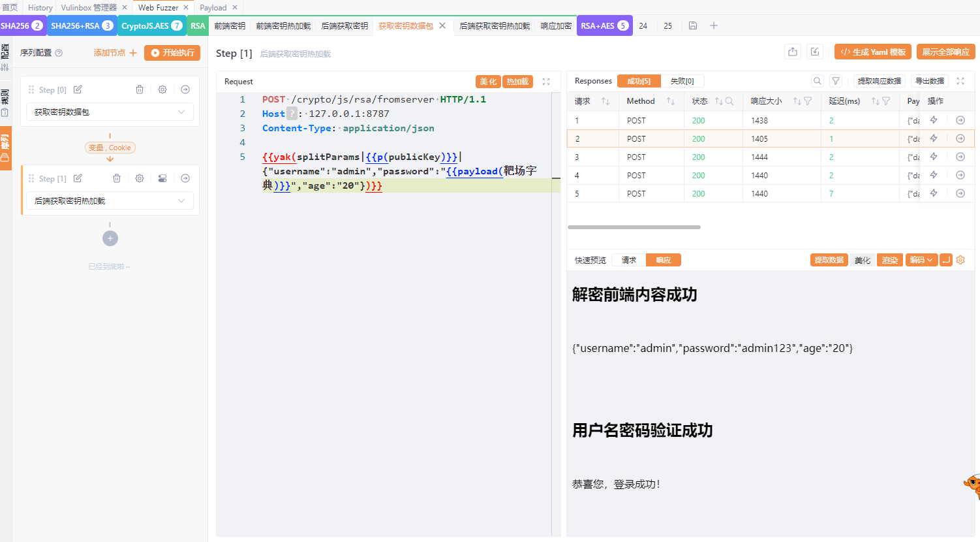This screenshot has height=542, width=980.
Task: Open the 规则 side panel tab
Action: point(5,103)
